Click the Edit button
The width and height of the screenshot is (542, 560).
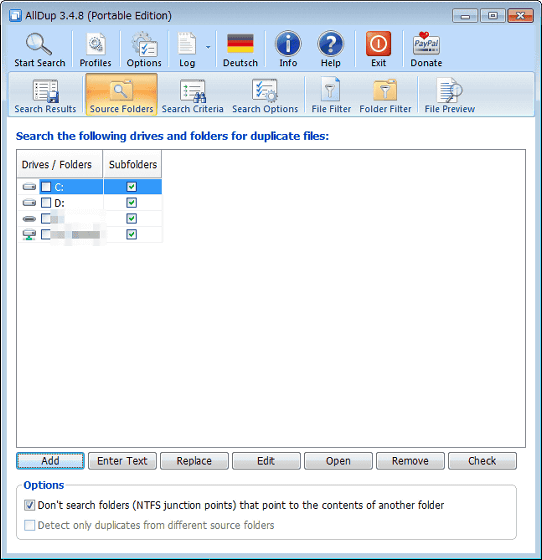pos(266,461)
